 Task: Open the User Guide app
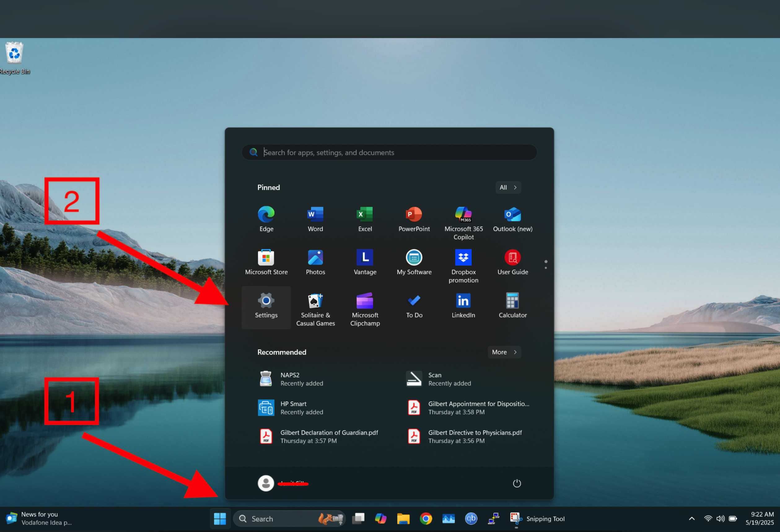pyautogui.click(x=512, y=263)
